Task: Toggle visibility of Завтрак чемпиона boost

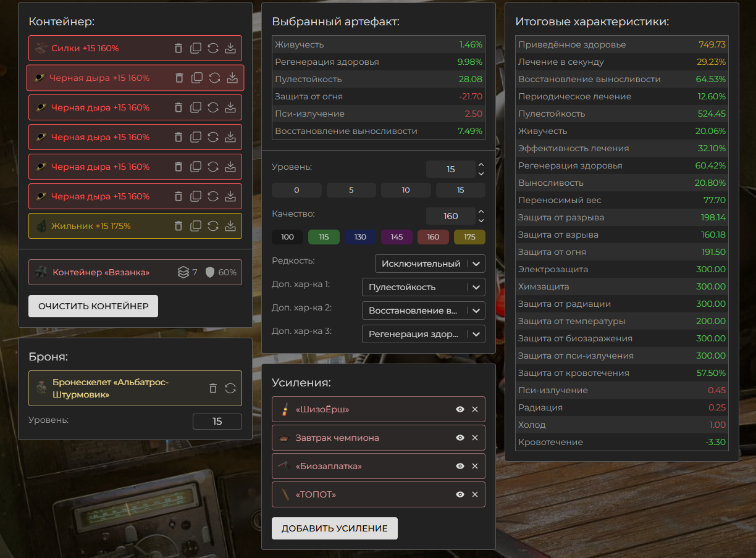Action: 460,438
